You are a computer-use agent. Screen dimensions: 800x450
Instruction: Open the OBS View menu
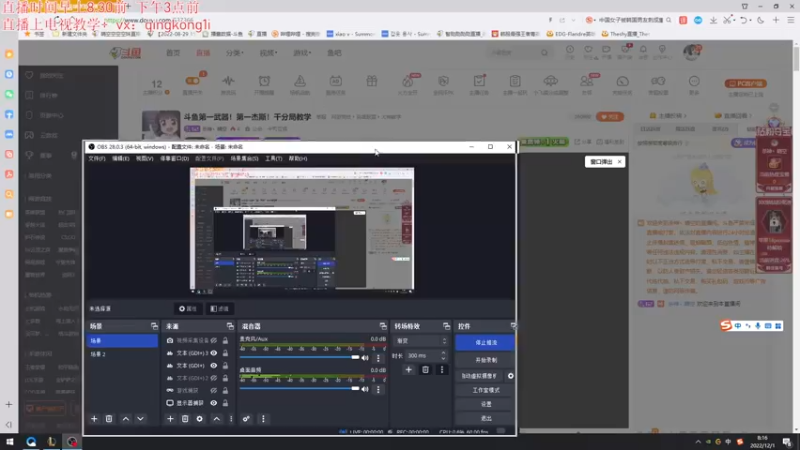click(x=144, y=159)
